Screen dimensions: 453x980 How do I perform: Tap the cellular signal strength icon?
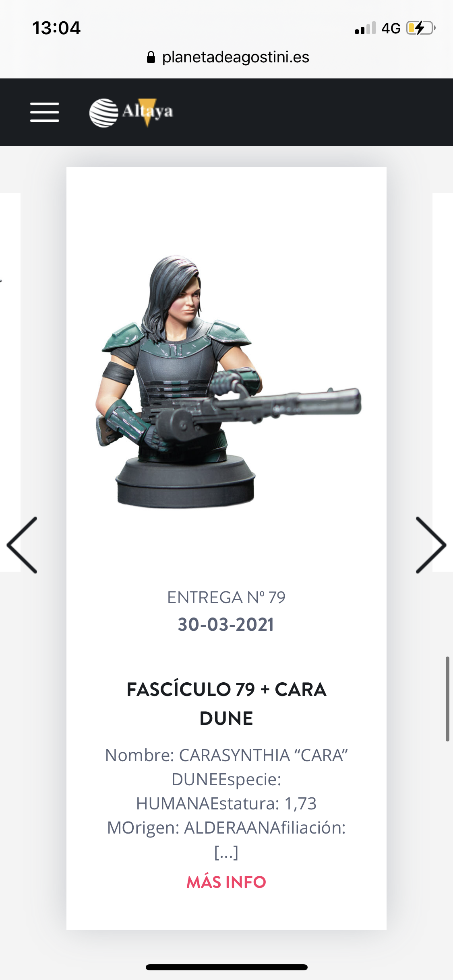pos(365,28)
